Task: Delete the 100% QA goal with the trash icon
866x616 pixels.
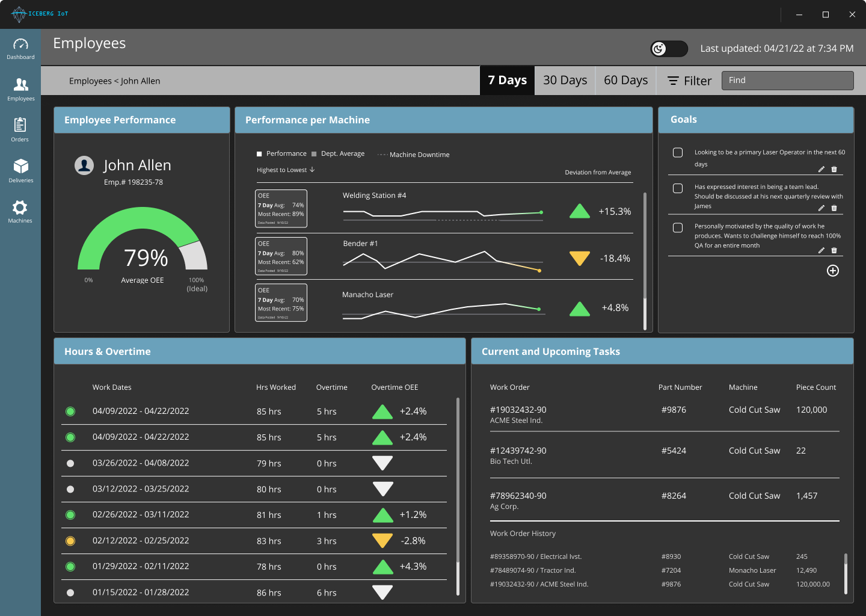Action: tap(834, 250)
